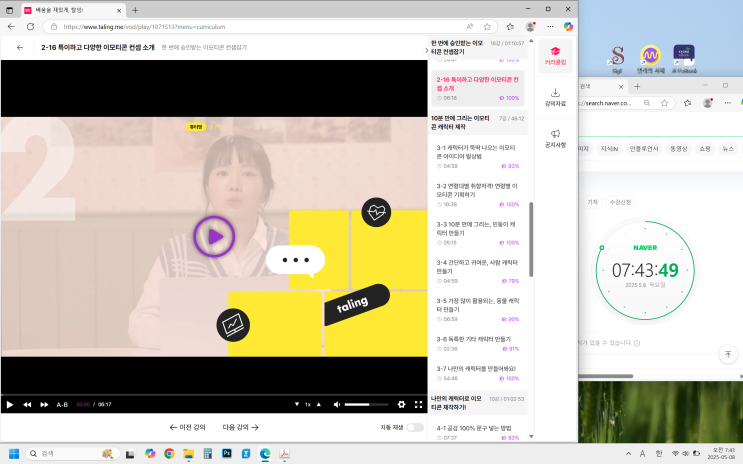The image size is (743, 464).
Task: Open a new tab in the Naver search window
Action: point(637,86)
